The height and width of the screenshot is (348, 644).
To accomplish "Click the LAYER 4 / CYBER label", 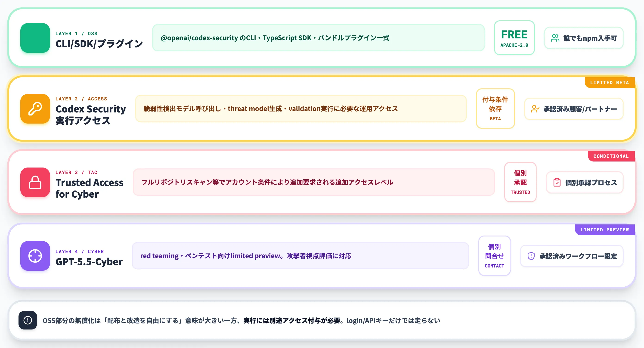I will pyautogui.click(x=80, y=252).
